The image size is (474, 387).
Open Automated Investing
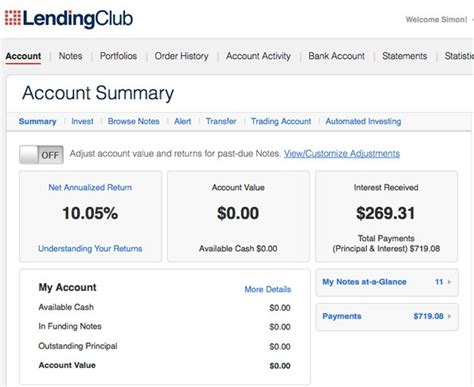point(363,121)
